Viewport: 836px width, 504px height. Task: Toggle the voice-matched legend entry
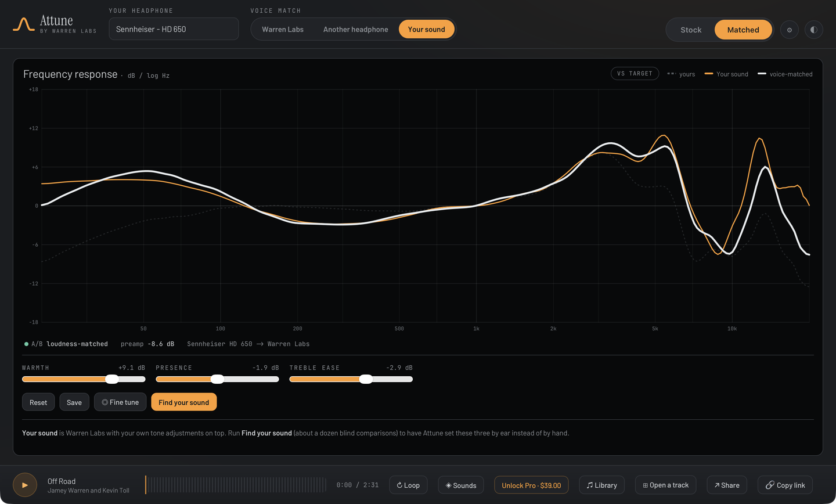coord(785,74)
